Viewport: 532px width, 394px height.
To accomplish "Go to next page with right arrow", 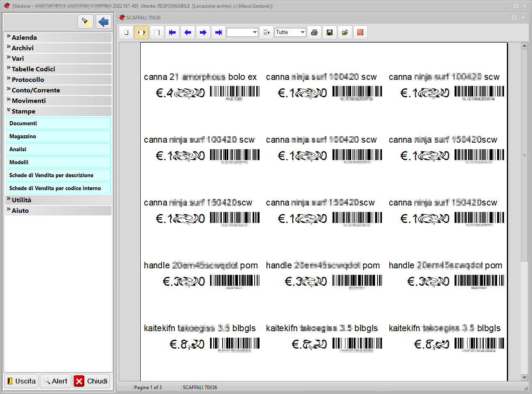I will tap(203, 32).
